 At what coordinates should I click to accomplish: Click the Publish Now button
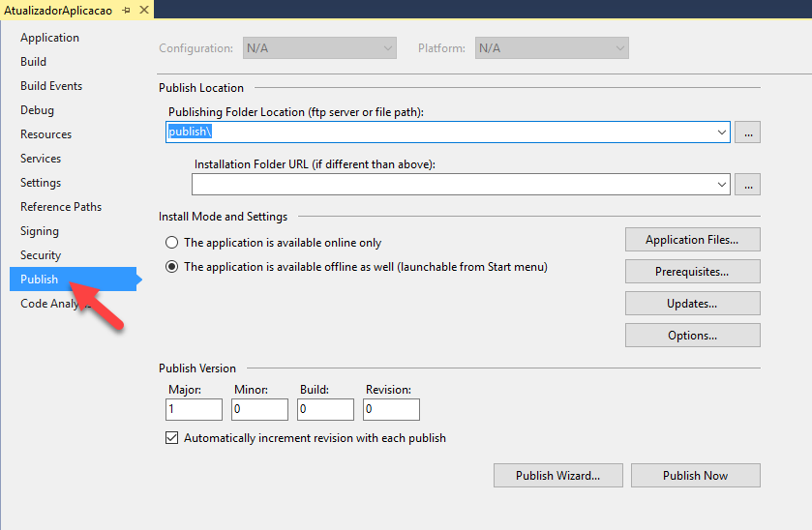pos(696,475)
